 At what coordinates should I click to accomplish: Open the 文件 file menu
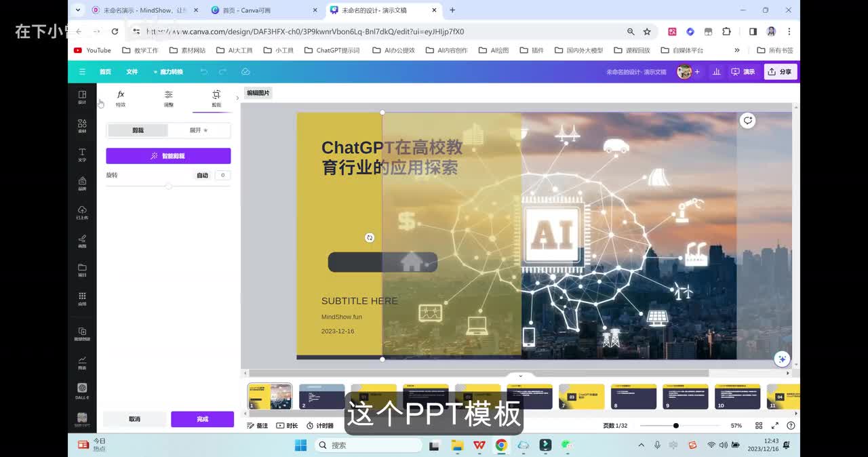(x=132, y=72)
